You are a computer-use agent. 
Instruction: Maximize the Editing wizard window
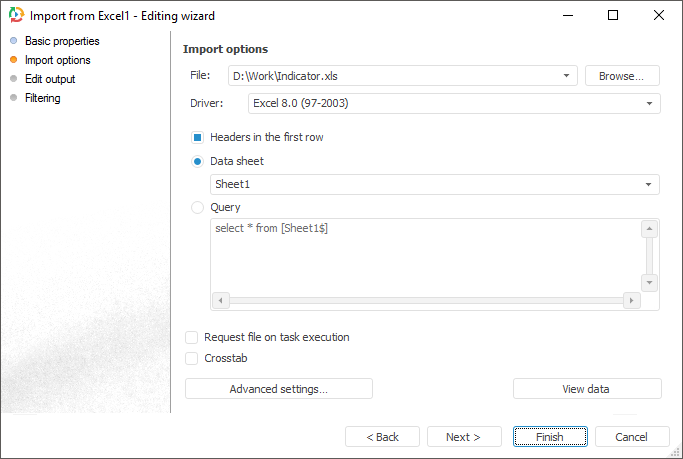(613, 15)
